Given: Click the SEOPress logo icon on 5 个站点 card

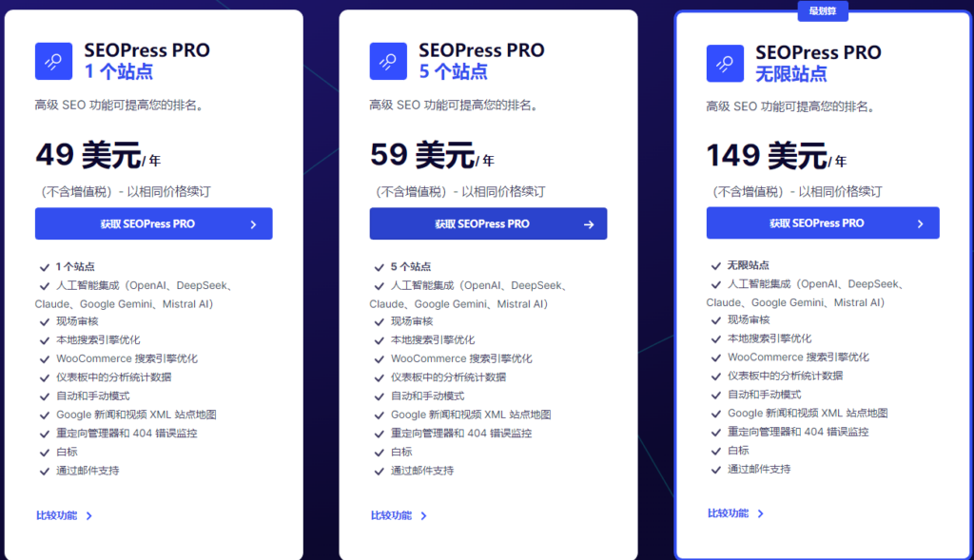Looking at the screenshot, I should [388, 61].
